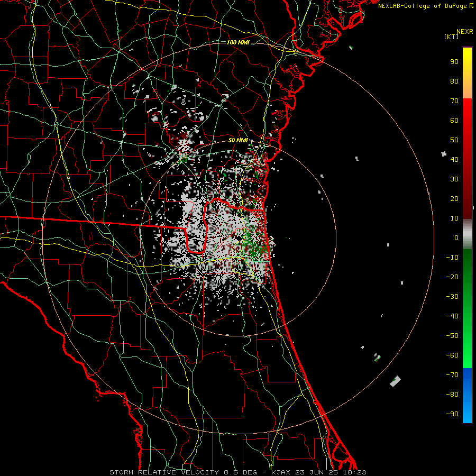
Task: Click the 0 value on velocity scale
Action: [x=456, y=237]
